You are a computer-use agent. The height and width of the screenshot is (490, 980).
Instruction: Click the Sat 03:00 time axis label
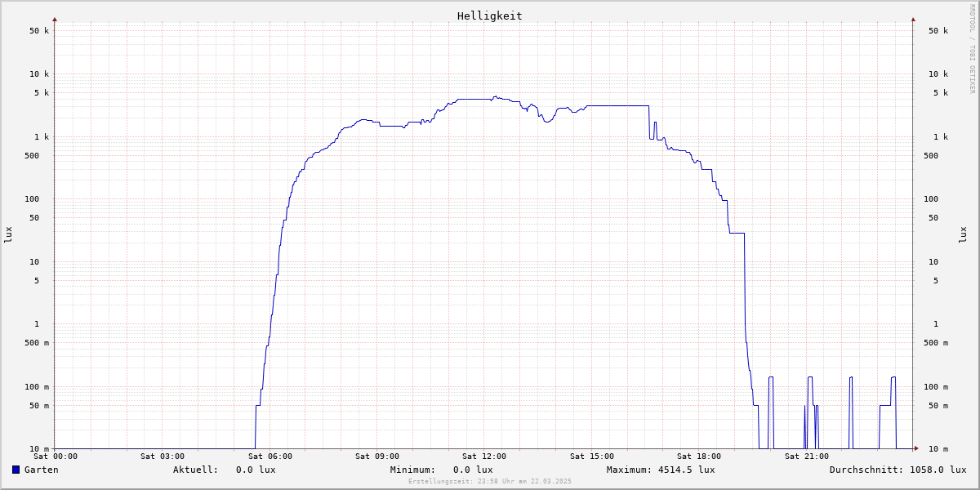click(x=163, y=457)
